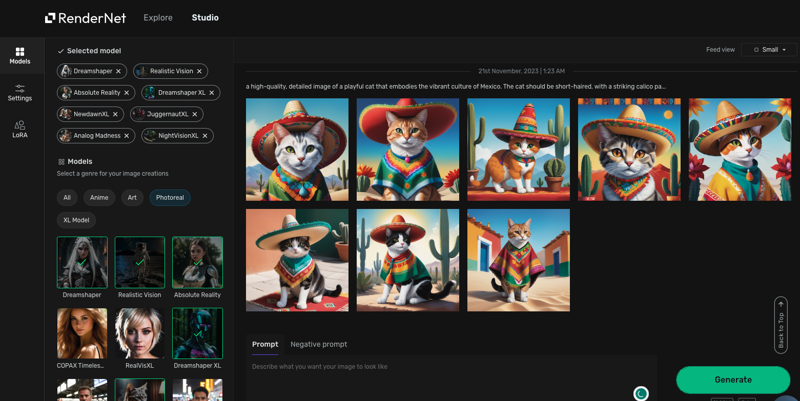Remove Analog Madness chip
This screenshot has height=401, width=800.
127,136
